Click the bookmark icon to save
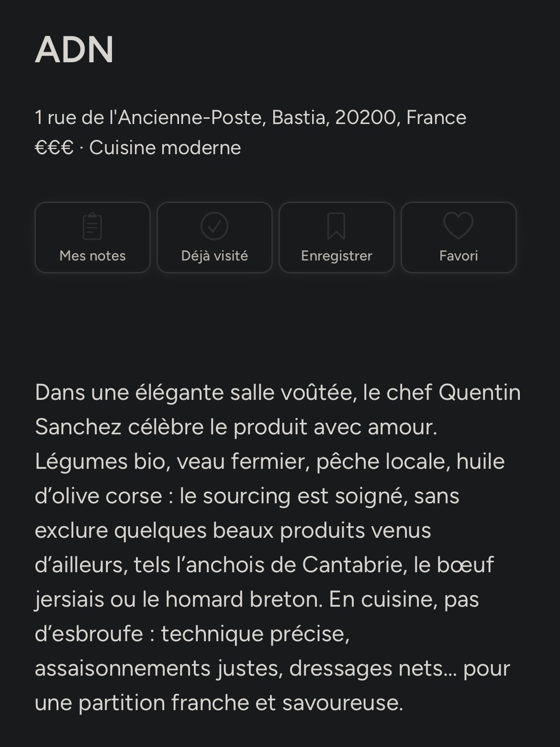The height and width of the screenshot is (747, 560). pyautogui.click(x=336, y=226)
